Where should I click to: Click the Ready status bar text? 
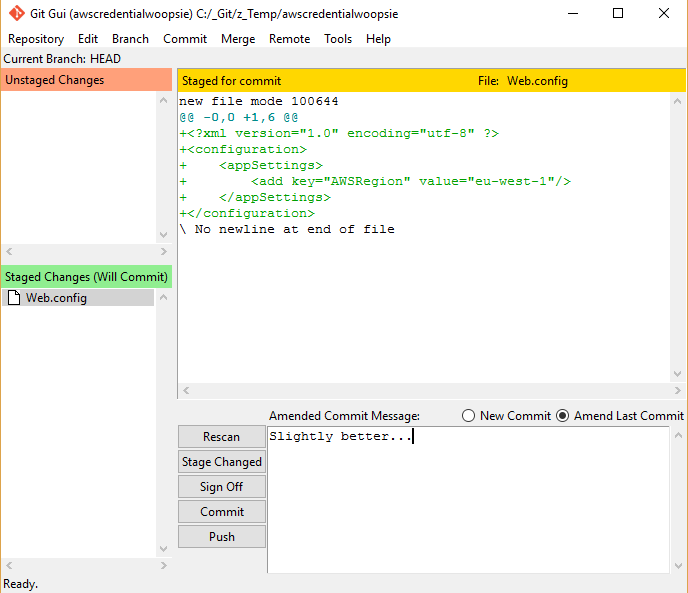pyautogui.click(x=20, y=584)
